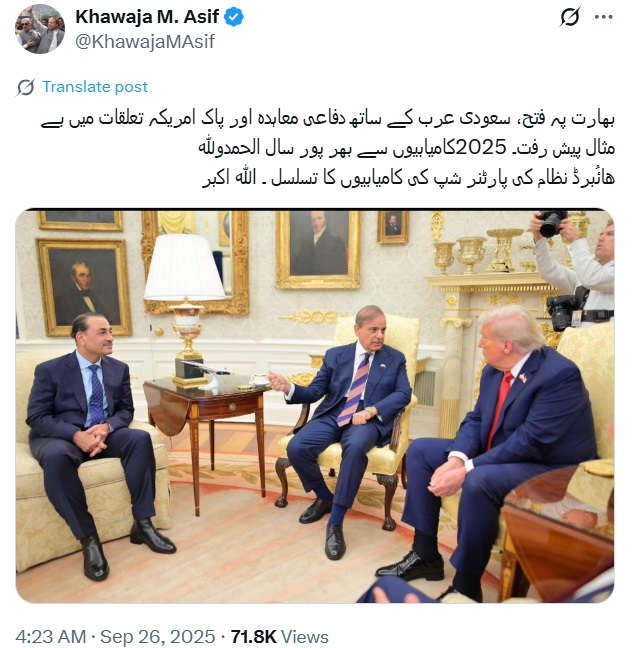This screenshot has height=648, width=635.
Task: Click the @KhawajaMAsif handle
Action: click(145, 41)
